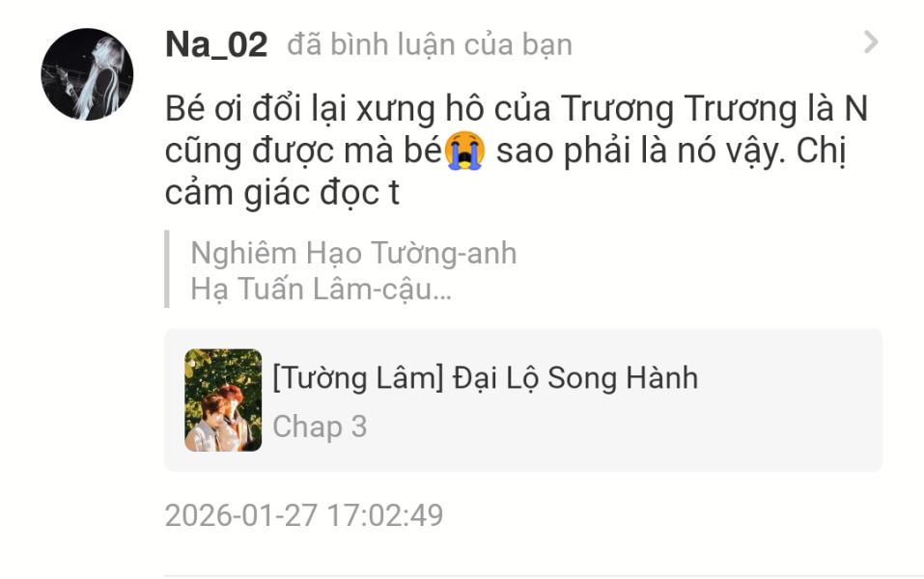
Task: Open Na_02's round profile avatar
Action: (x=87, y=74)
